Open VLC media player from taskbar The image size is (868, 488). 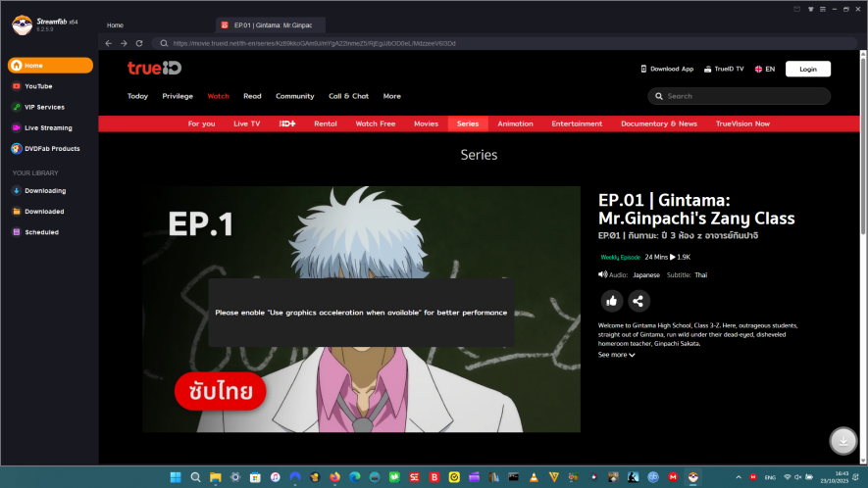click(534, 477)
